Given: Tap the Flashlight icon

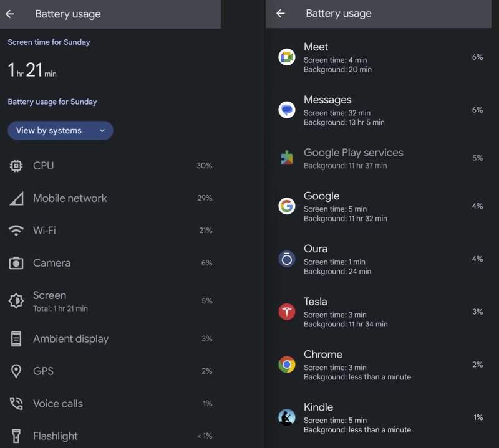Looking at the screenshot, I should [16, 436].
